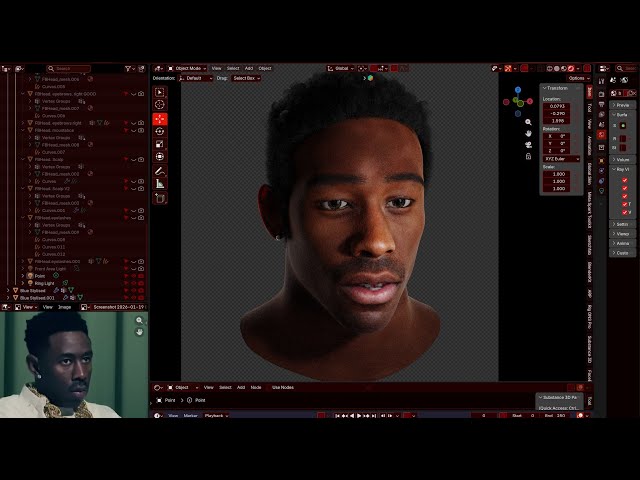Open the Output properties tab icon
The width and height of the screenshot is (640, 480).
601,104
